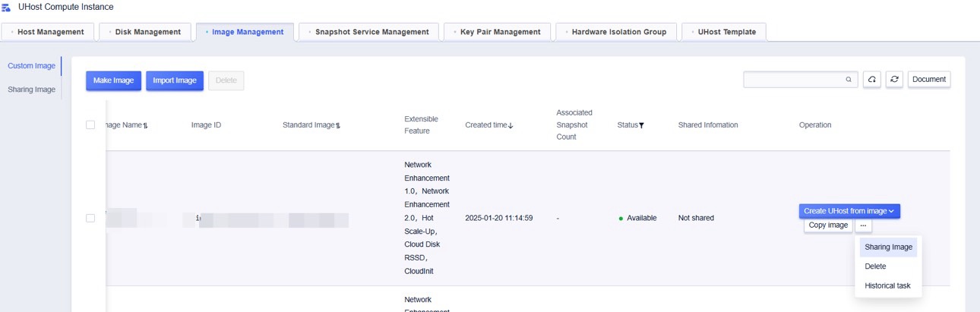Click the search magnifier icon
980x312 pixels.
coord(849,79)
